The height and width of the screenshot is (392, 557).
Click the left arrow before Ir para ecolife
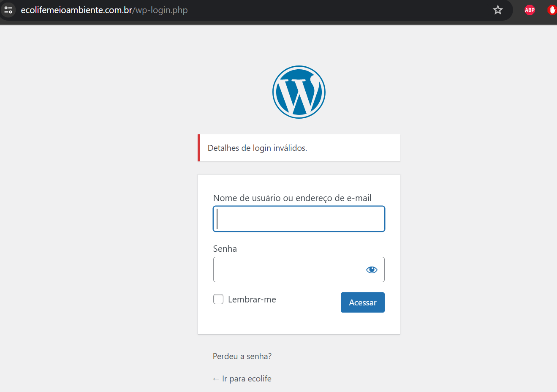(216, 379)
